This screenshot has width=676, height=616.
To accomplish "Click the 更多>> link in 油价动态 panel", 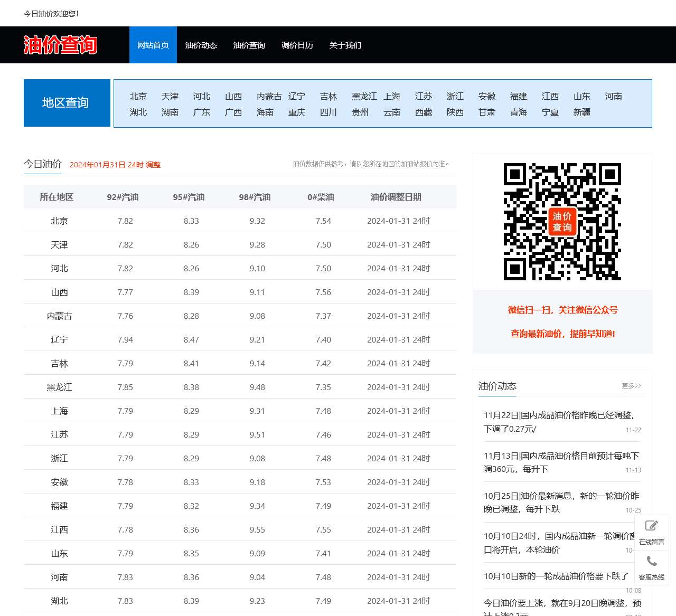I will pyautogui.click(x=631, y=386).
